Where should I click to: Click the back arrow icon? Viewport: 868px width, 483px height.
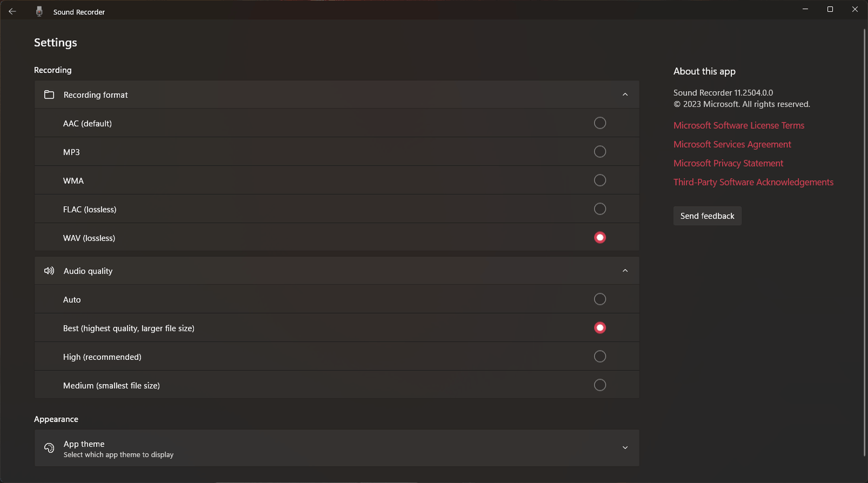[x=12, y=11]
